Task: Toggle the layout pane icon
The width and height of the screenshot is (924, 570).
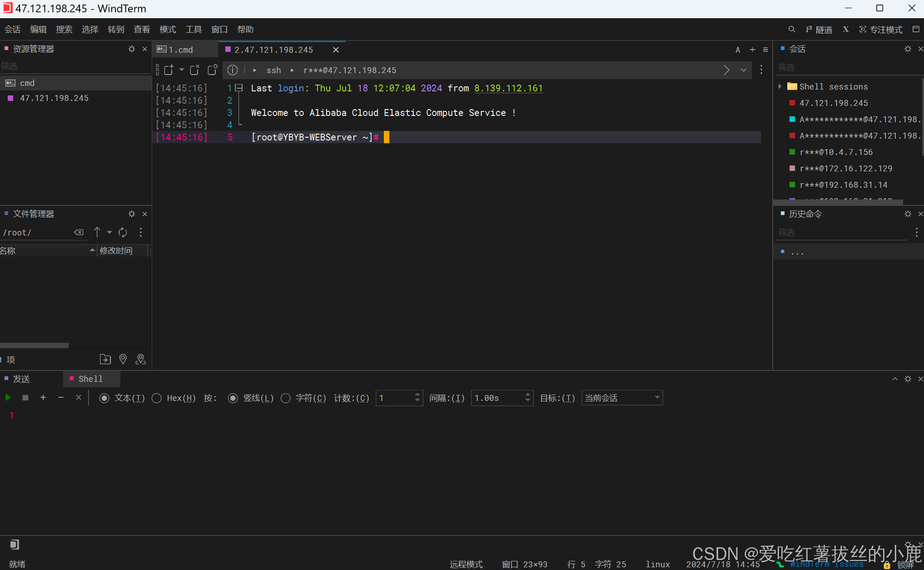Action: click(x=916, y=29)
